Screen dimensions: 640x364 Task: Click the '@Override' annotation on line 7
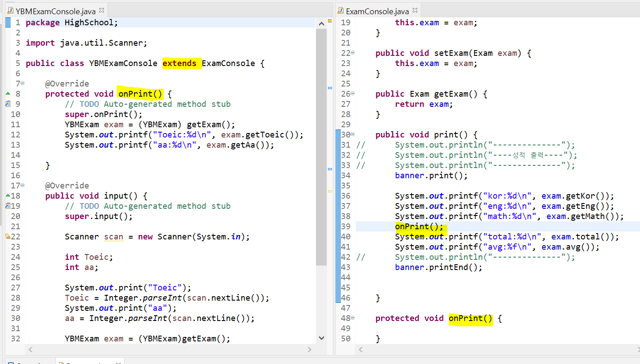click(x=67, y=83)
